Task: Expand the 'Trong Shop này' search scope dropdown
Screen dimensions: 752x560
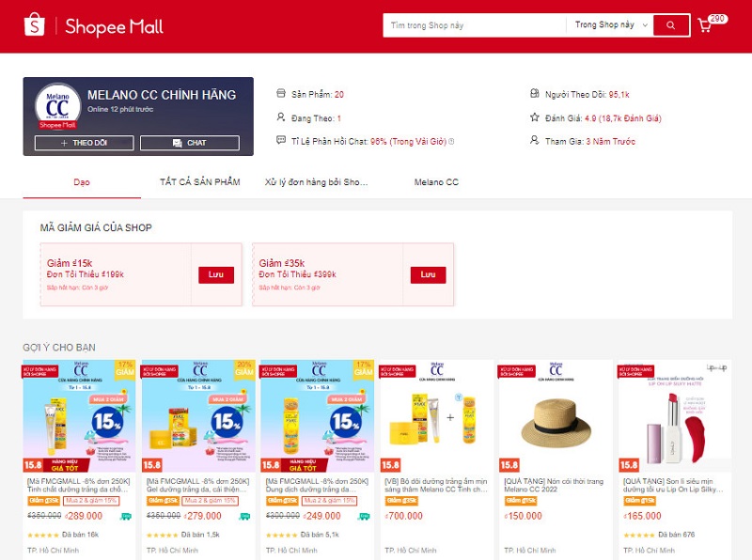Action: pos(608,25)
